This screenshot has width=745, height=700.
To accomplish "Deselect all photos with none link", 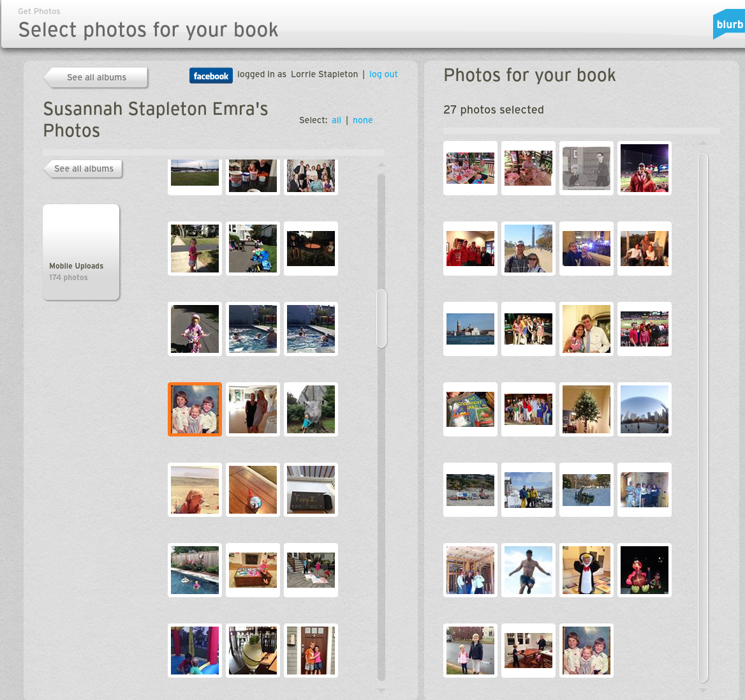I will [x=362, y=120].
